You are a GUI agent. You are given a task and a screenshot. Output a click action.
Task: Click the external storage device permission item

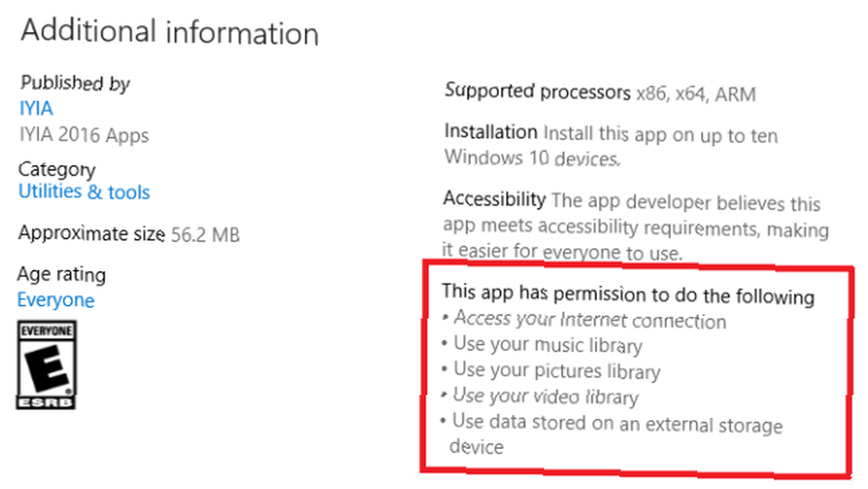pyautogui.click(x=612, y=434)
